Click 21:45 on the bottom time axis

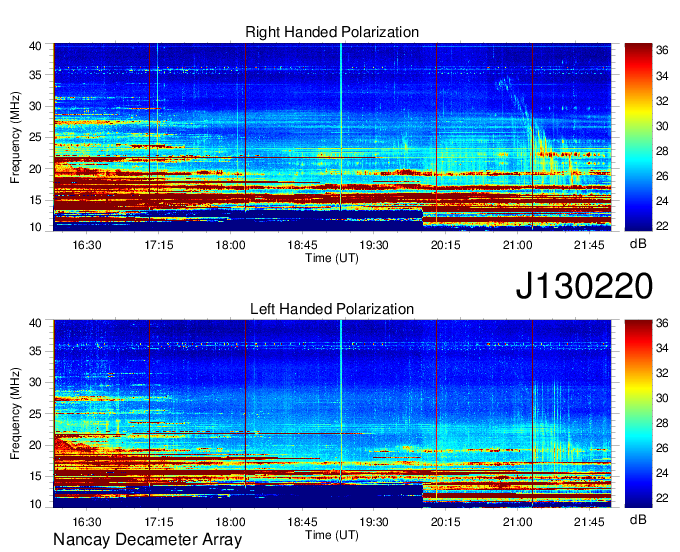click(x=589, y=522)
